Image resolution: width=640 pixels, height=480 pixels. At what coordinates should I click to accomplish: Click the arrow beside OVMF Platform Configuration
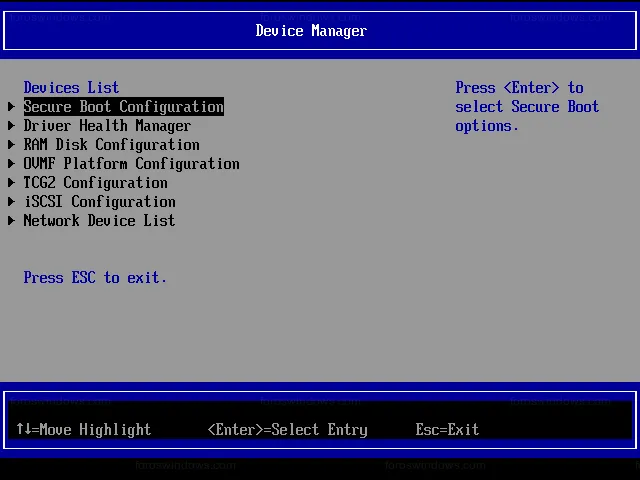point(11,164)
